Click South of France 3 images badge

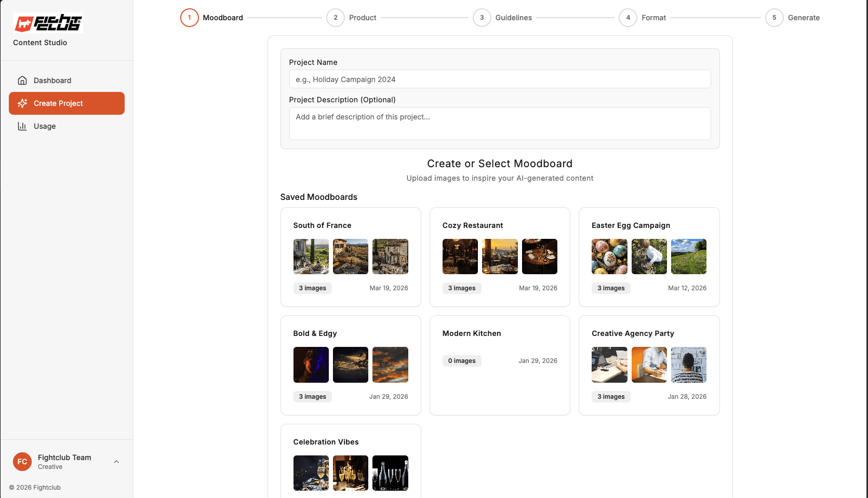point(313,288)
